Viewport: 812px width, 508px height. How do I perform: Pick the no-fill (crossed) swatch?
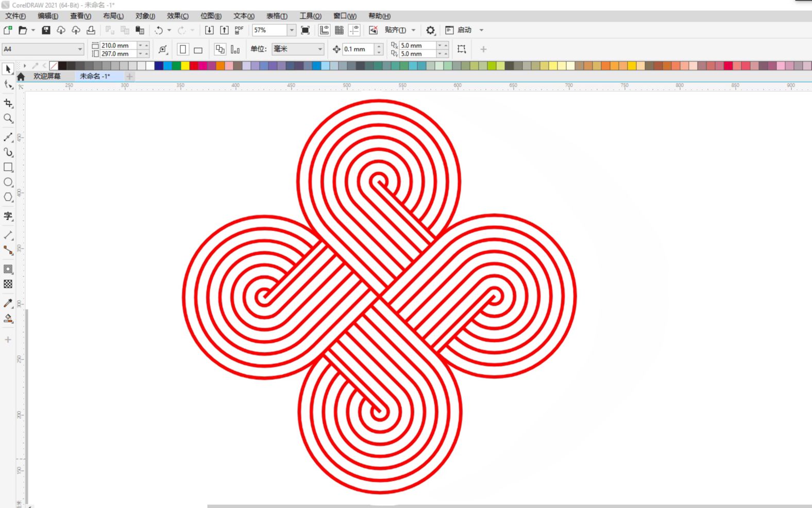click(x=54, y=66)
